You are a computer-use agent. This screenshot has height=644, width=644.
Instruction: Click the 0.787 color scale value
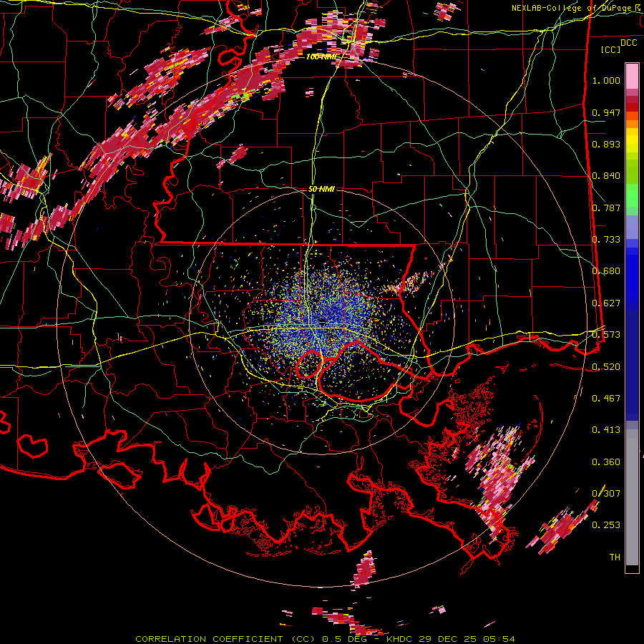(606, 208)
